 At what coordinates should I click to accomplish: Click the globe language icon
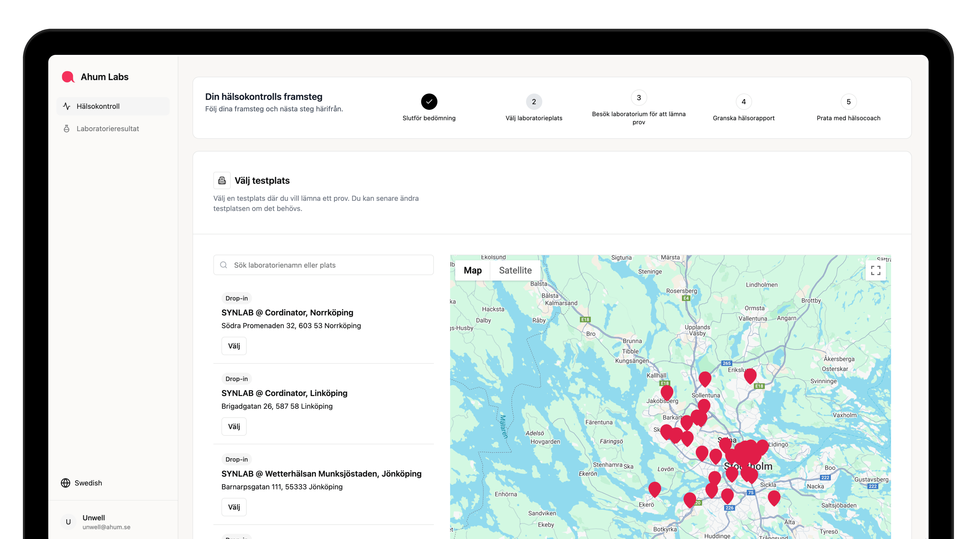[x=66, y=483]
